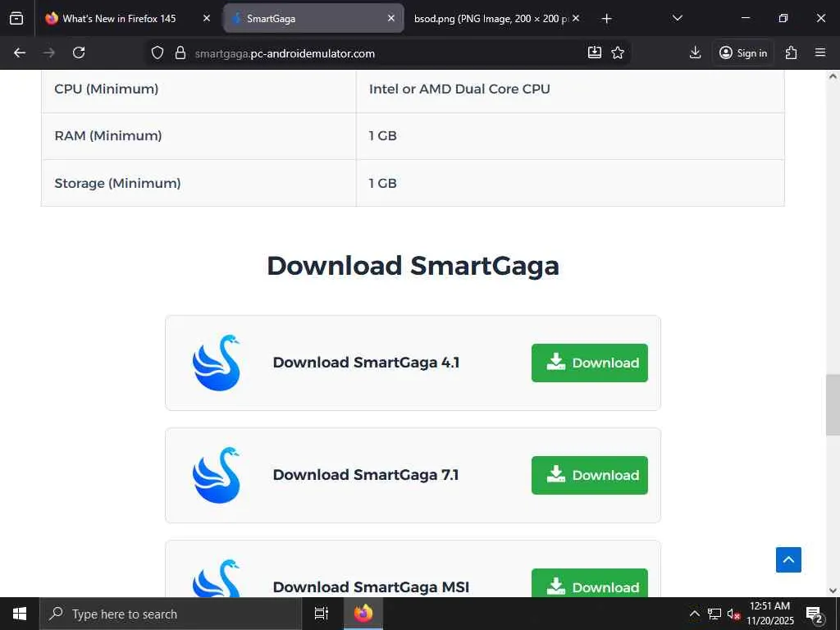This screenshot has width=840, height=630.
Task: Click SmartGaga MSI swan logo
Action: point(217,578)
